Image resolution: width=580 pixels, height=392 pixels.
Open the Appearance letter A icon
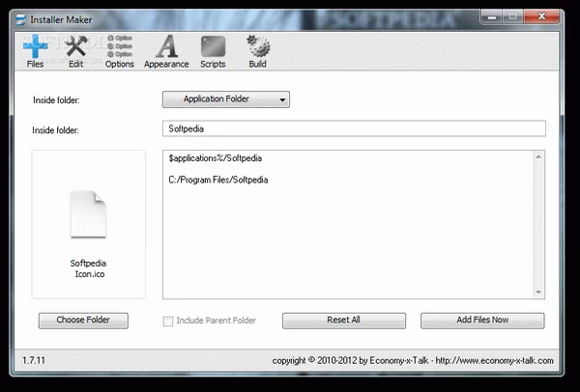pos(166,51)
